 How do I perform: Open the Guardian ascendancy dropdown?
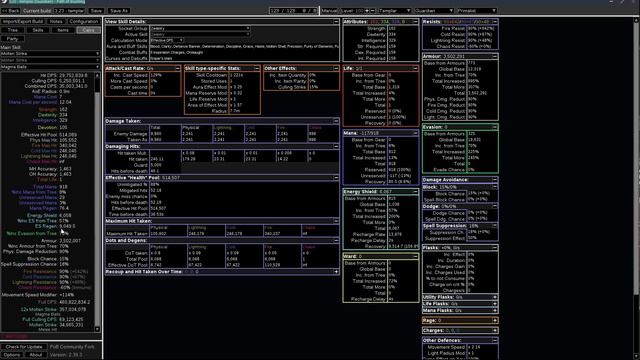click(433, 11)
